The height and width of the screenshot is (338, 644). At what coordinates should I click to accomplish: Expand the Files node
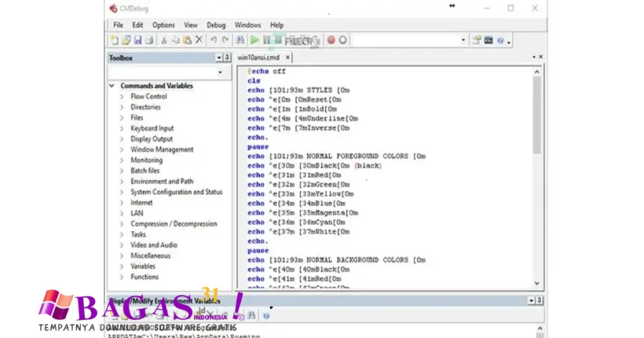[122, 118]
